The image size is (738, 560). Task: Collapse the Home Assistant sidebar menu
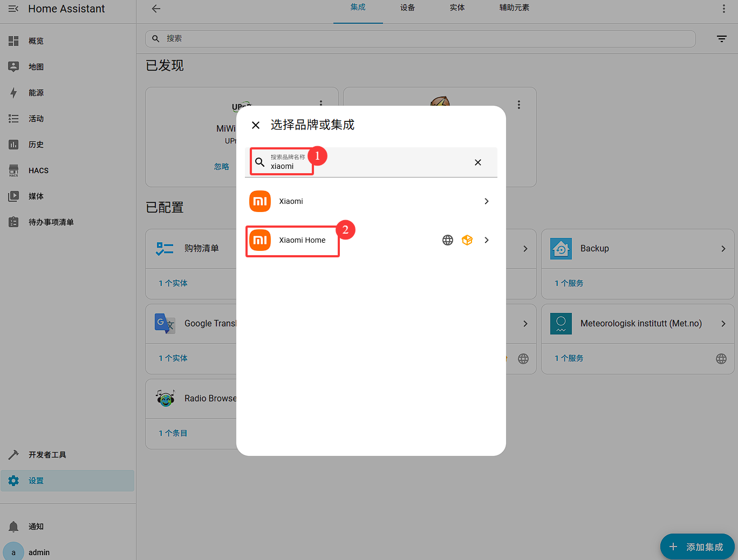click(13, 9)
